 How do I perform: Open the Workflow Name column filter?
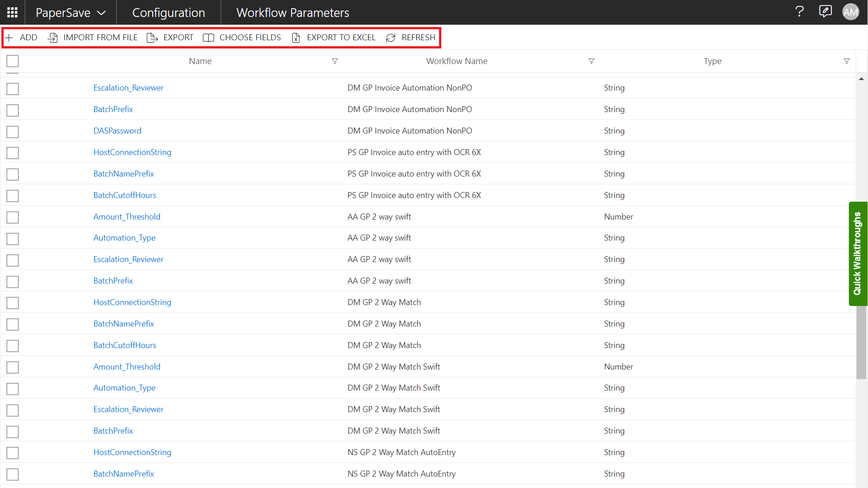click(591, 61)
